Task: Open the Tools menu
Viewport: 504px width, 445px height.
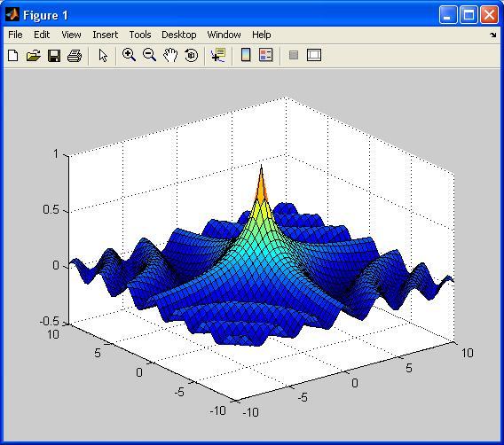Action: pos(140,35)
